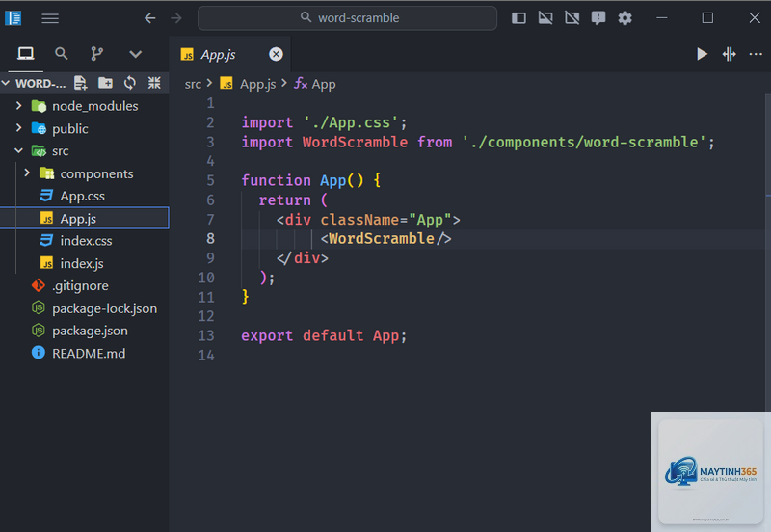
Task: Open settings with the gear icon
Action: (625, 18)
